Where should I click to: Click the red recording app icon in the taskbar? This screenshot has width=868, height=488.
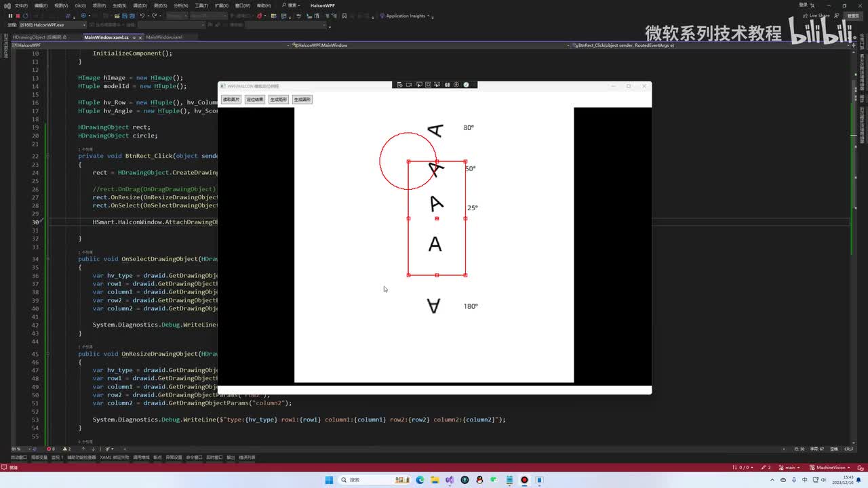(x=524, y=480)
